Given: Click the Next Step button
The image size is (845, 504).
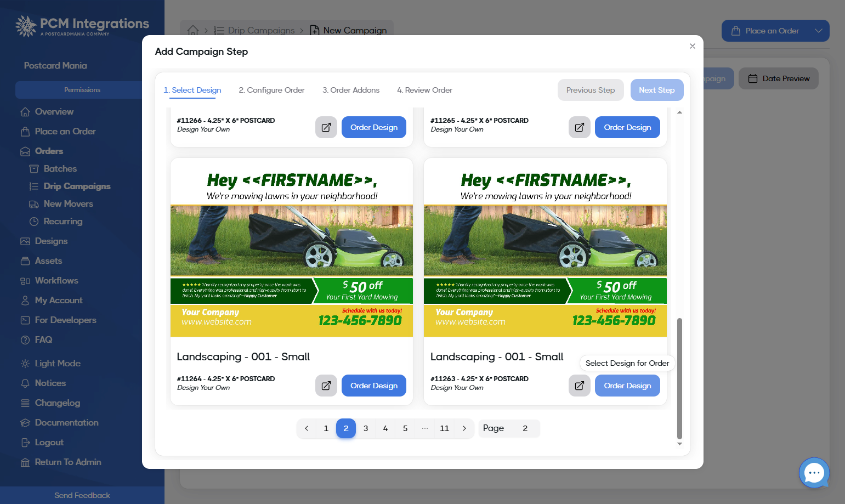Looking at the screenshot, I should pyautogui.click(x=657, y=90).
